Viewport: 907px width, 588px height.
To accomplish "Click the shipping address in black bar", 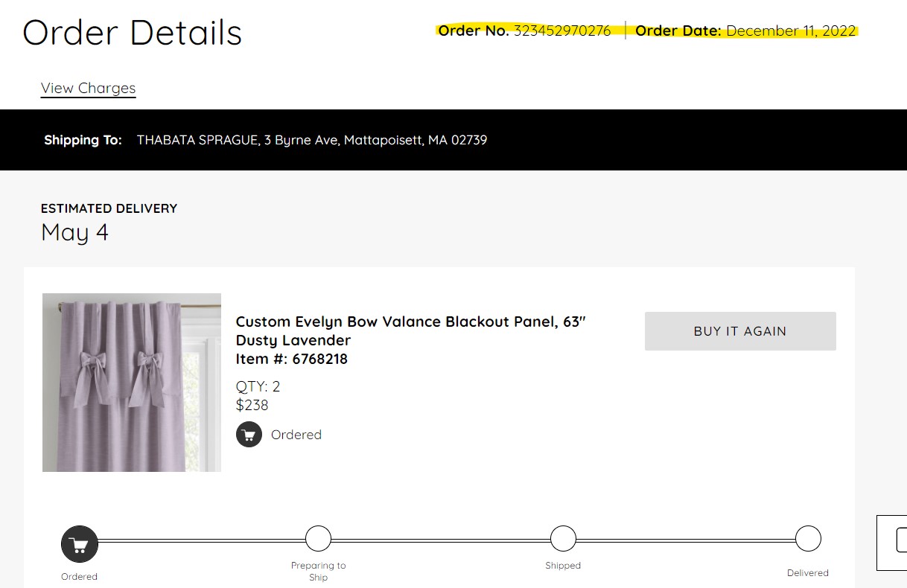I will point(312,140).
